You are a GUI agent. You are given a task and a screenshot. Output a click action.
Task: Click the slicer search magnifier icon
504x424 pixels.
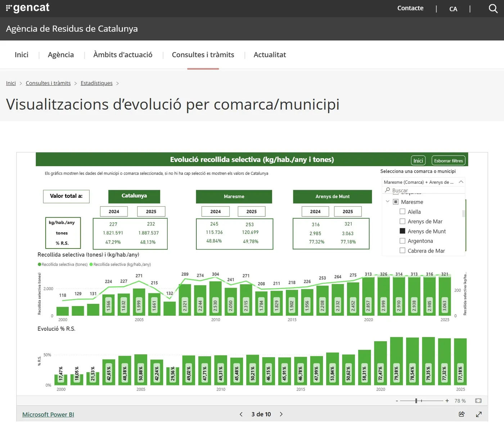point(387,190)
